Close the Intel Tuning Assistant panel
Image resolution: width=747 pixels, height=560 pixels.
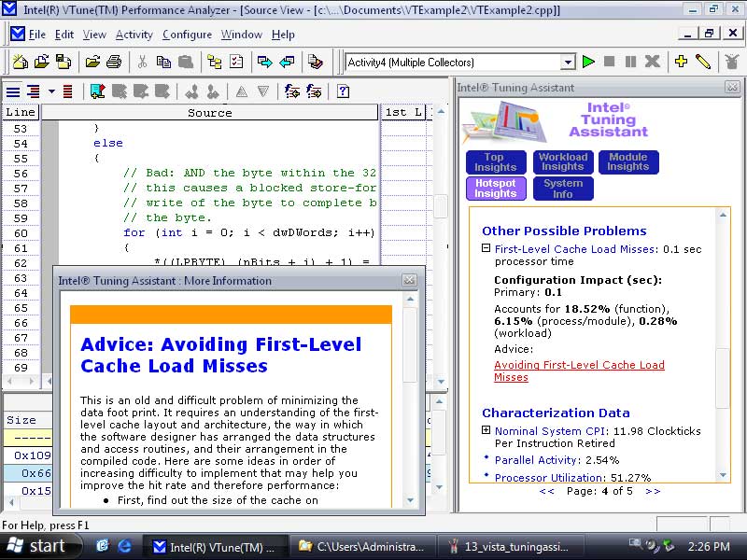click(732, 87)
